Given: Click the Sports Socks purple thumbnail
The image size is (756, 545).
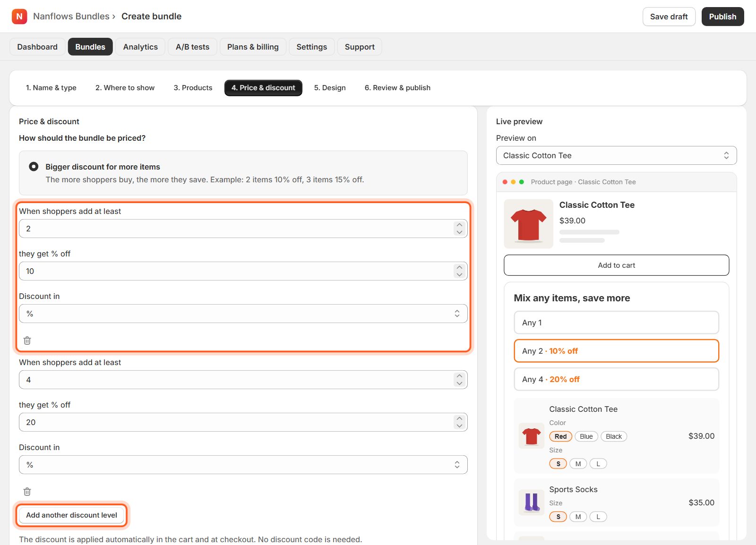Looking at the screenshot, I should tap(532, 502).
